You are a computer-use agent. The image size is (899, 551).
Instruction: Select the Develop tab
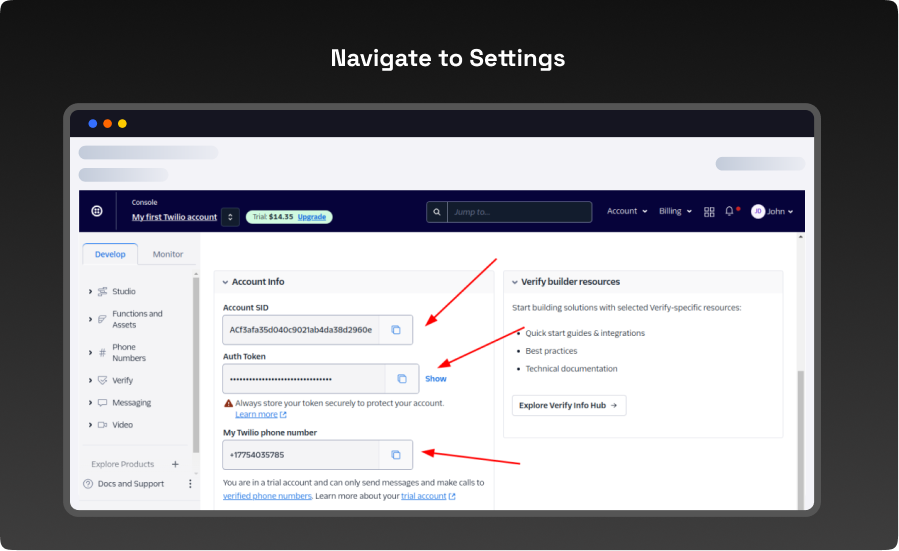click(110, 254)
